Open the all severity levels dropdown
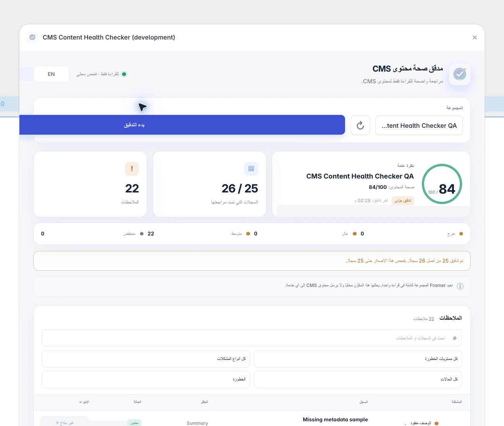The height and width of the screenshot is (426, 504). (x=358, y=359)
